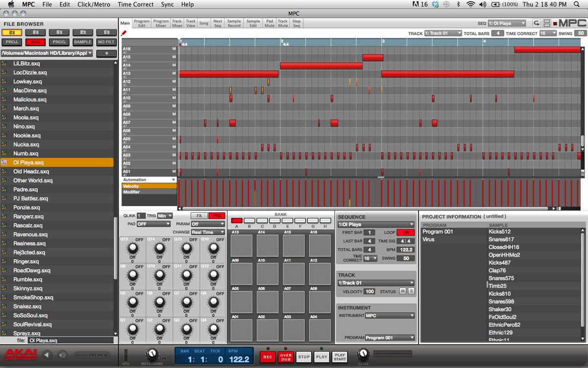Click the loop cycle icon beside SEQ selector
The image size is (588, 368).
coord(538,22)
